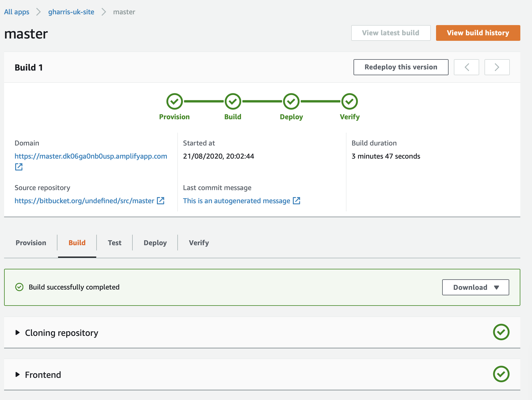Click View build history button
The height and width of the screenshot is (400, 532).
(478, 33)
